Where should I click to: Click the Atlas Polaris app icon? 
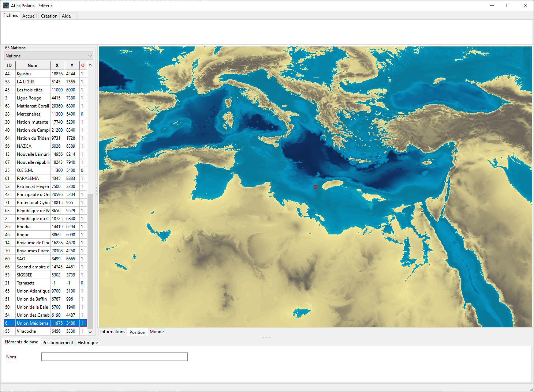6,5
